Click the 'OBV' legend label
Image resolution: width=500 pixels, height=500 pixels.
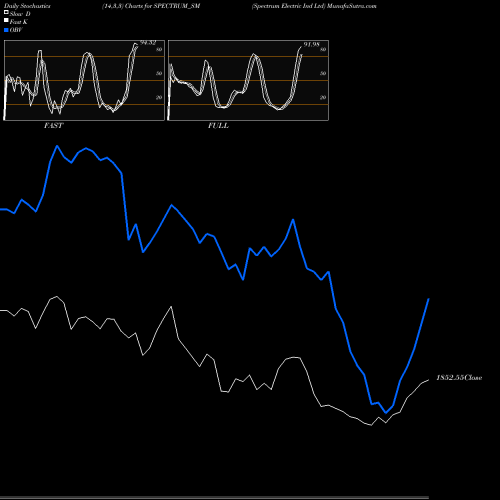[x=16, y=30]
